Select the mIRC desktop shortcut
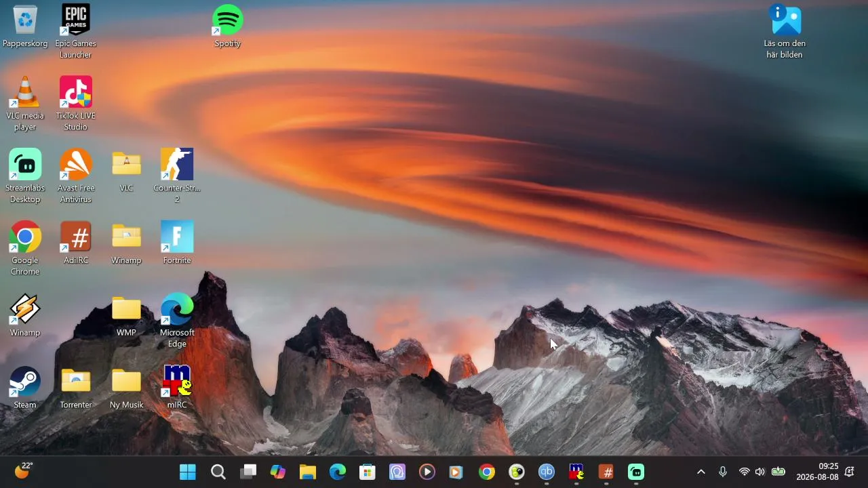The width and height of the screenshot is (868, 488). click(x=177, y=388)
